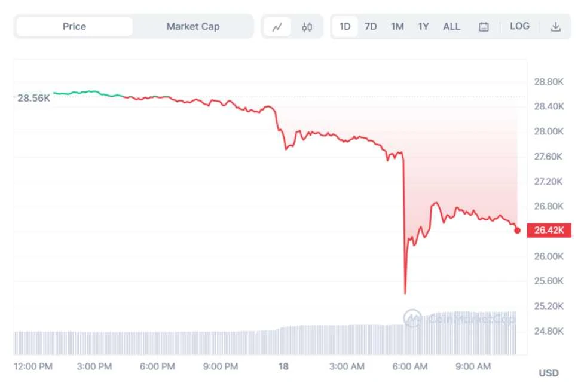Screen dimensions: 581x392
Task: Click the 18 date marker on the axis
Action: click(x=283, y=366)
